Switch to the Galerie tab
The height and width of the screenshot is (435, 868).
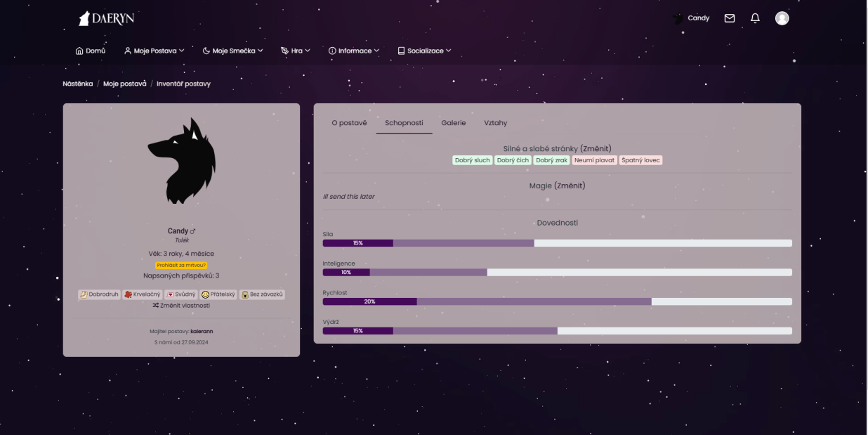[x=453, y=123]
